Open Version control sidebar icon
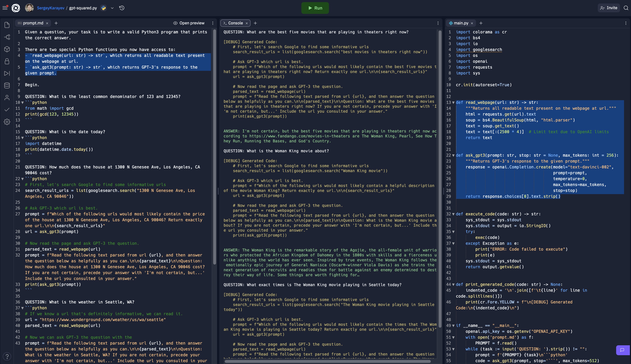Viewport: 631px width, 364px height. [x=7, y=37]
